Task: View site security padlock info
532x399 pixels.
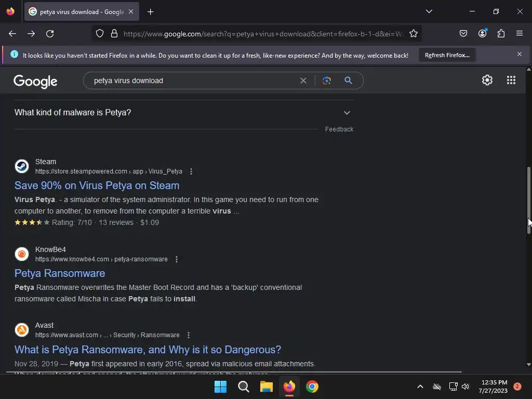Action: pos(114,34)
